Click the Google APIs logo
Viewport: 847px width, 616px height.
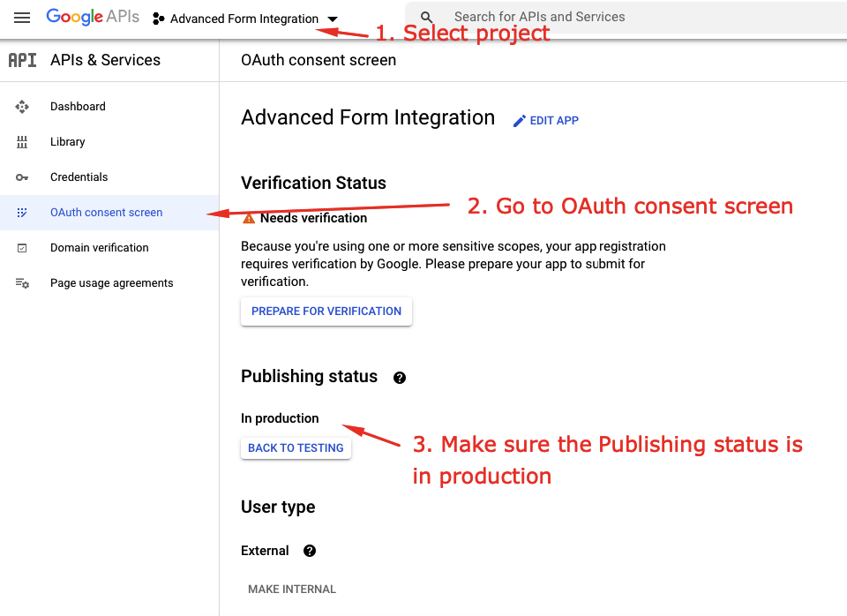(x=93, y=16)
